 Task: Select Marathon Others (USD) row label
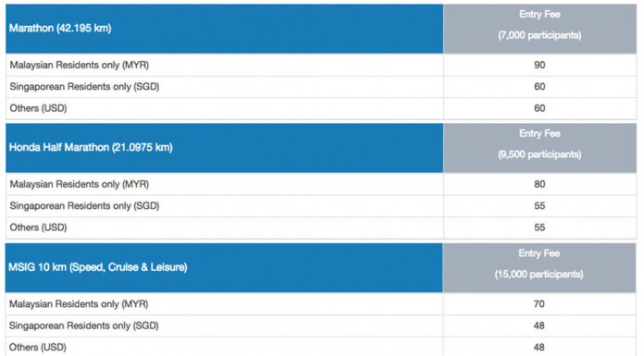[x=38, y=108]
